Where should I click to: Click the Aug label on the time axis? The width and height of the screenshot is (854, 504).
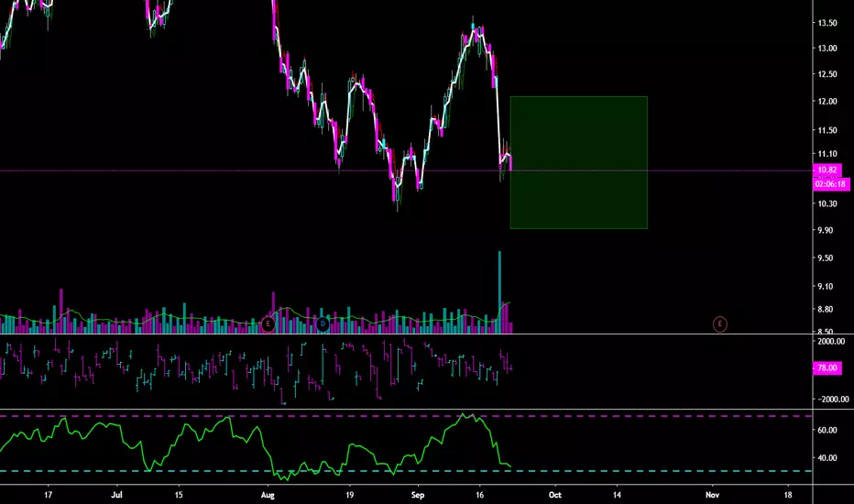[x=268, y=495]
